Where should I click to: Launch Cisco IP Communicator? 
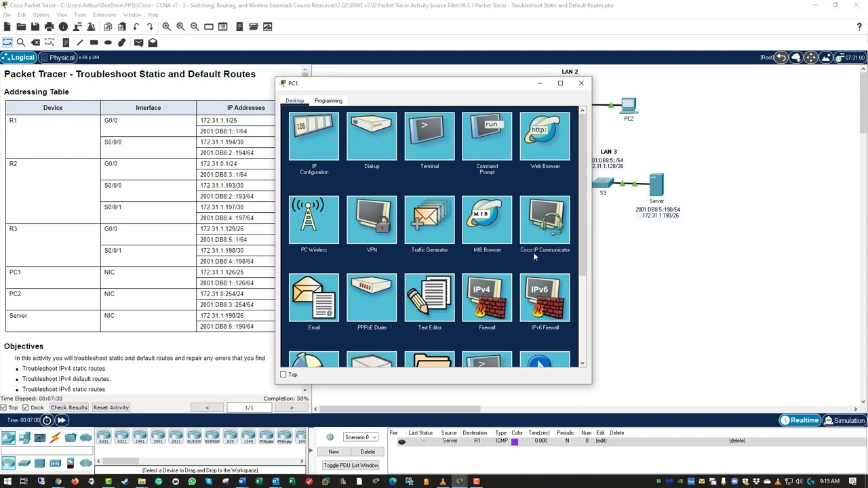tap(545, 220)
